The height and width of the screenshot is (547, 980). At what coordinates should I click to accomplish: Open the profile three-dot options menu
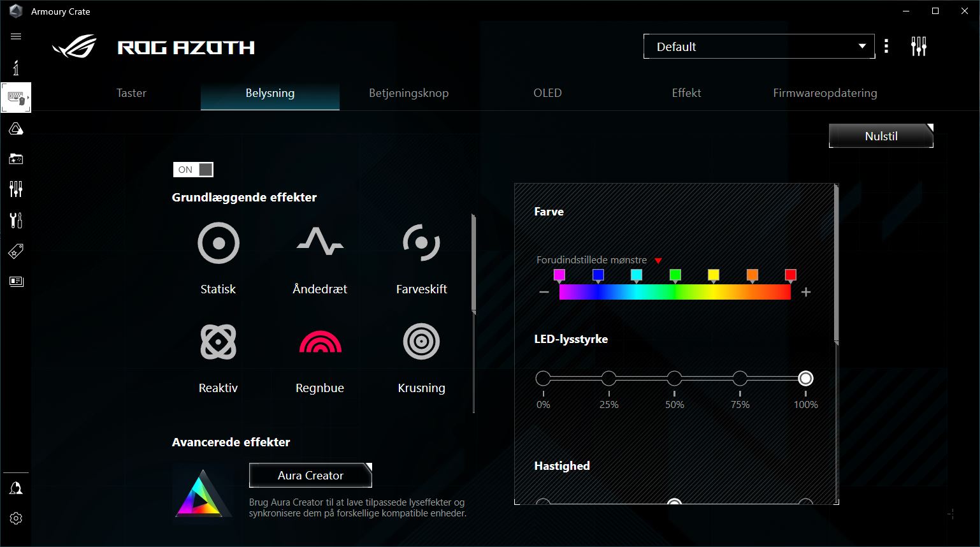tap(886, 46)
